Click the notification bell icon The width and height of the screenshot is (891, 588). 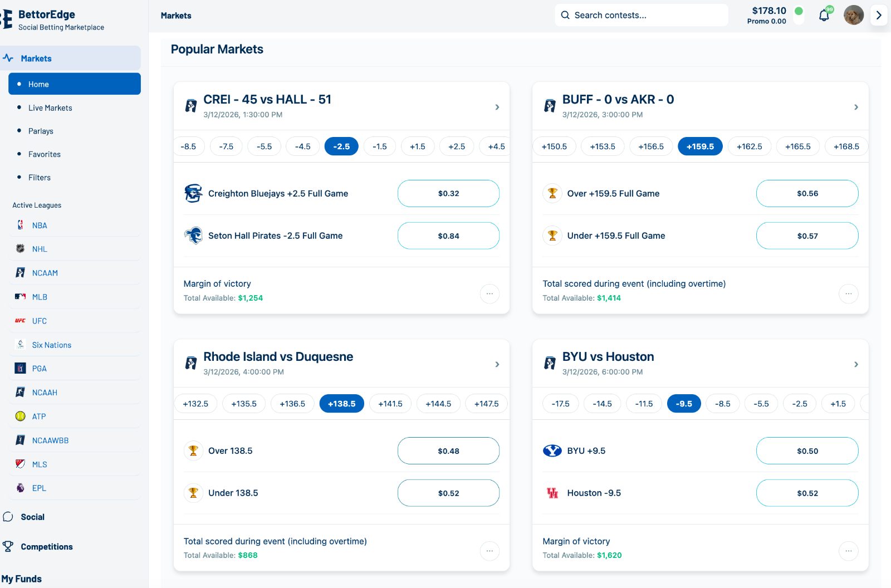pyautogui.click(x=824, y=15)
